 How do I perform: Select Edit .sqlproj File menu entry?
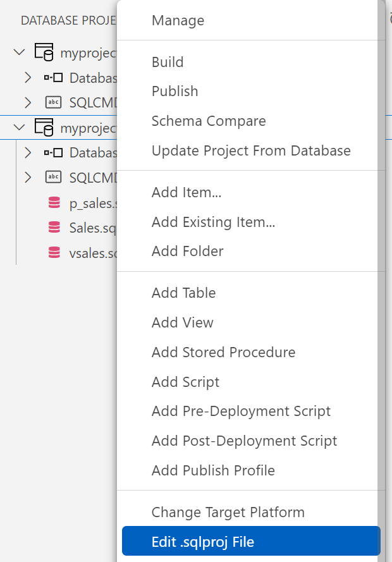202,541
